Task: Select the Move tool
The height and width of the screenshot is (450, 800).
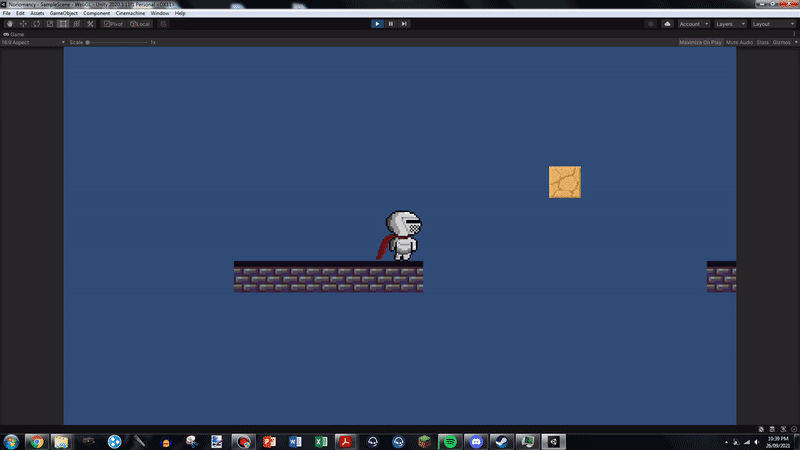Action: (23, 24)
